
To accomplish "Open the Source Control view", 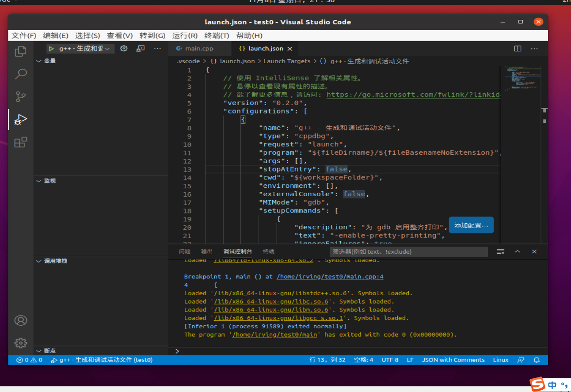I will click(x=21, y=96).
